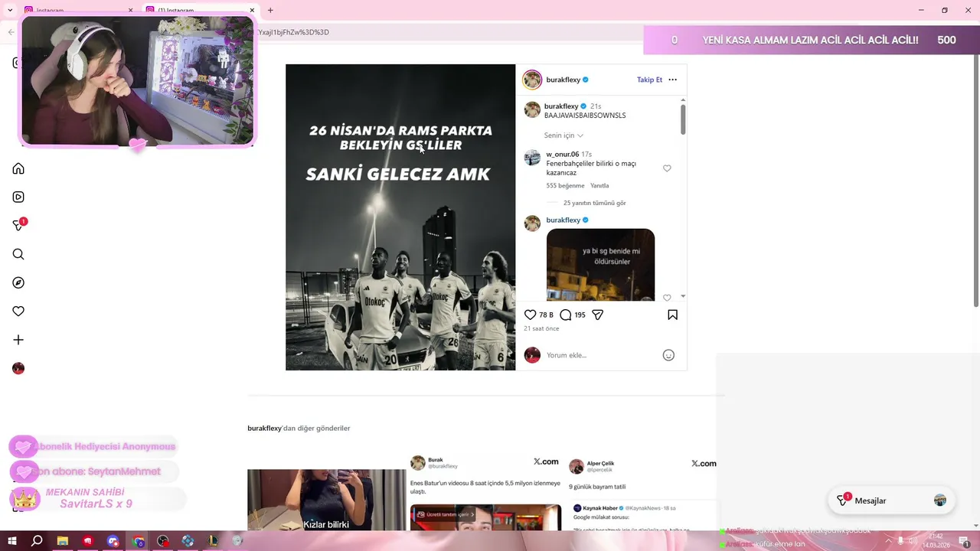Viewport: 980px width, 551px height.
Task: Open Instagram Home from the sidebar
Action: pos(18,168)
